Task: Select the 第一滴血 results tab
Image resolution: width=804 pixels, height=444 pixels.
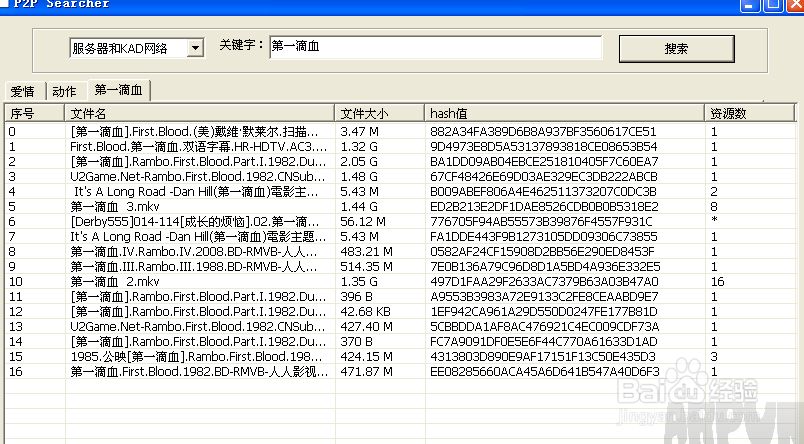Action: [x=118, y=90]
